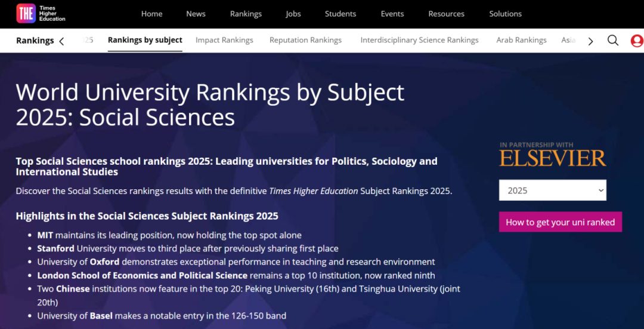The width and height of the screenshot is (644, 329).
Task: Open the red user account icon
Action: click(x=637, y=41)
